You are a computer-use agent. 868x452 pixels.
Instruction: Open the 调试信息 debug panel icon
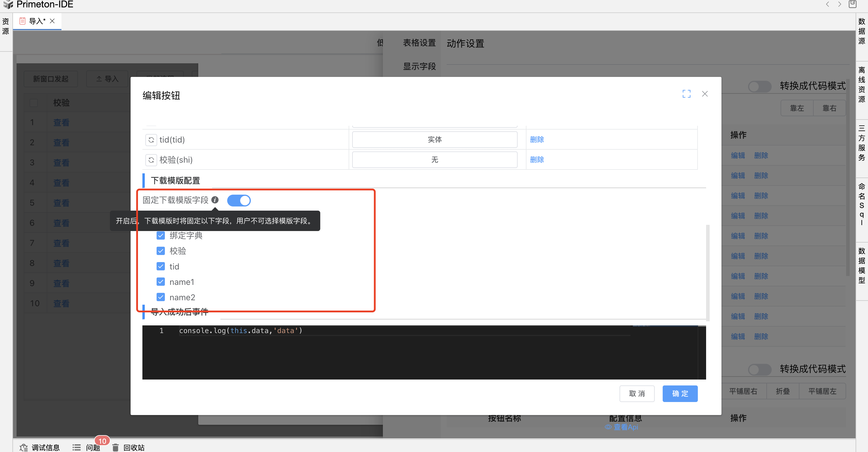pyautogui.click(x=24, y=447)
